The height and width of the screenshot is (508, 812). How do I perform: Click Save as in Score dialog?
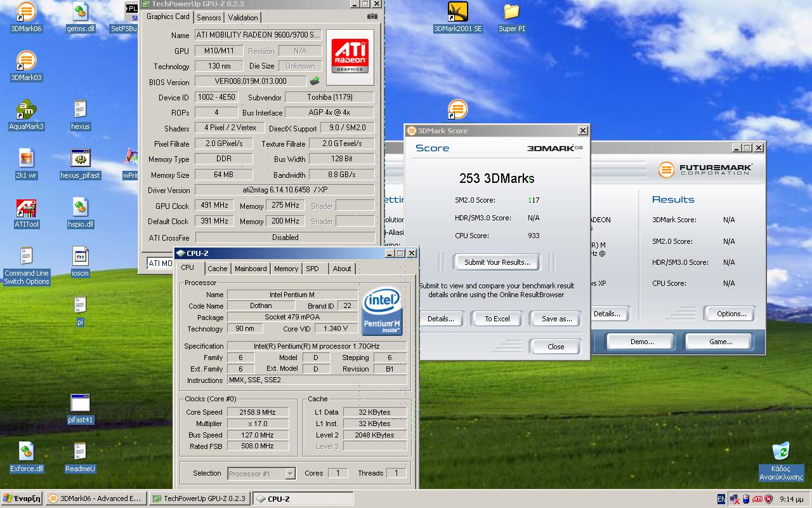[x=556, y=319]
